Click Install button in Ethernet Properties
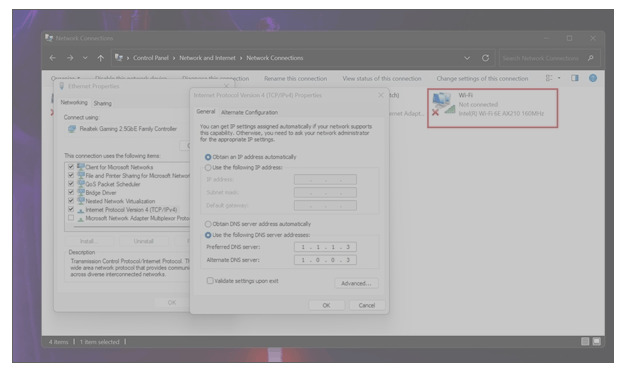 pos(89,241)
